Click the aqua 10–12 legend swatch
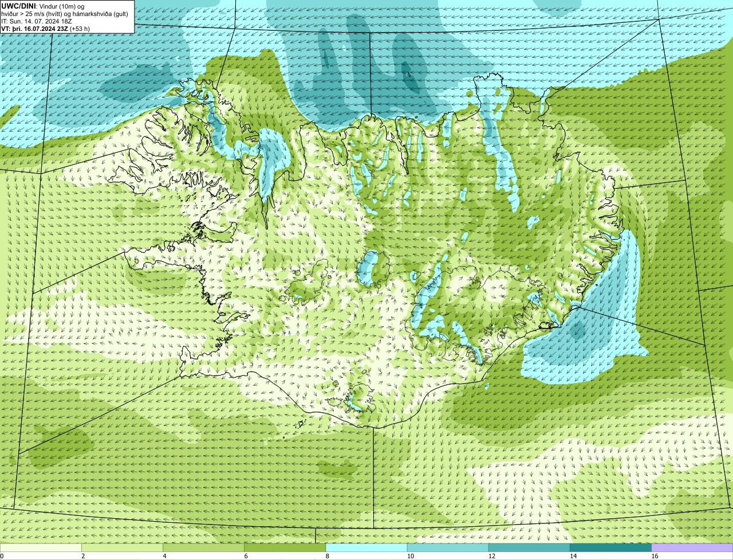This screenshot has height=560, width=733. tap(448, 547)
